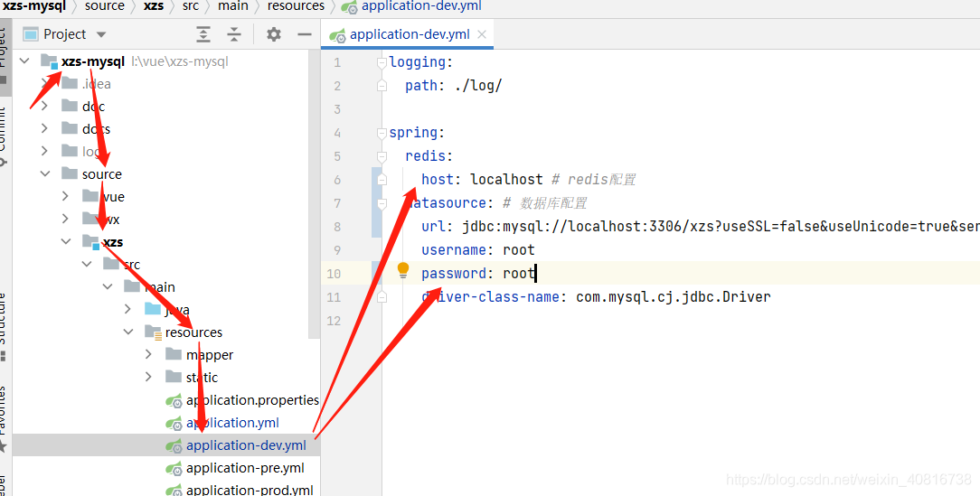
Task: Collapse the xzs-mysql root node
Action: (24, 61)
